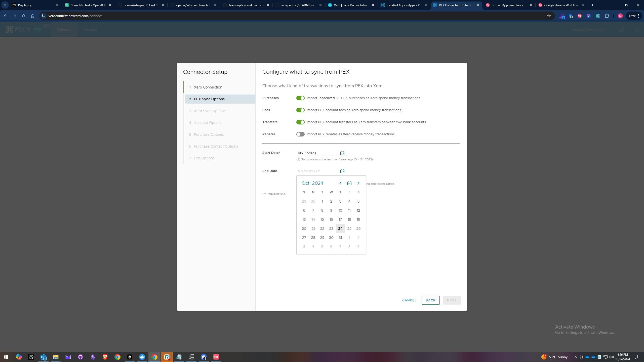The width and height of the screenshot is (644, 362).
Task: Turn off Fees import toggle
Action: (x=300, y=110)
